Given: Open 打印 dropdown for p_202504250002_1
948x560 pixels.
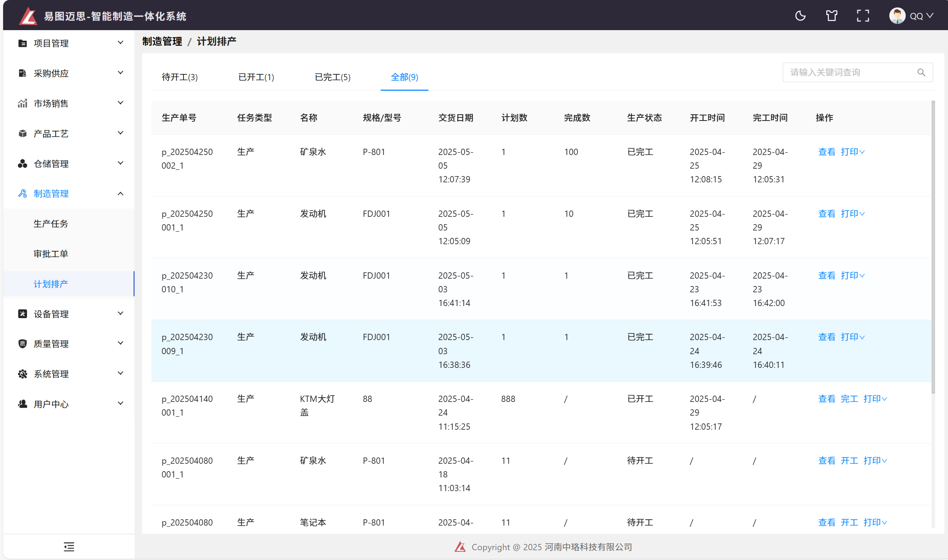Looking at the screenshot, I should pos(853,152).
